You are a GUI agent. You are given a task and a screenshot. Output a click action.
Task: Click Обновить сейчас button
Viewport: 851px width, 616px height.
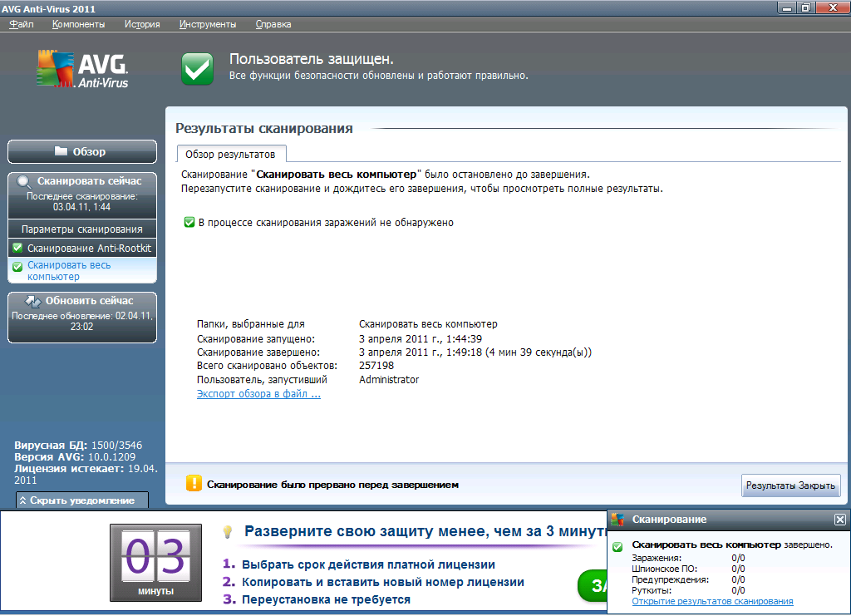click(82, 318)
